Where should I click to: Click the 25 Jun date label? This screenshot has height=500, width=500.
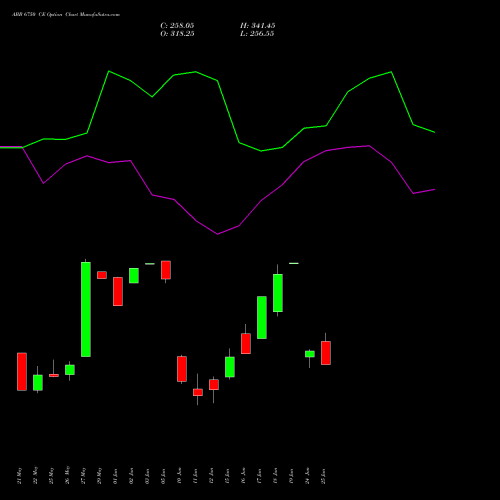(x=323, y=476)
